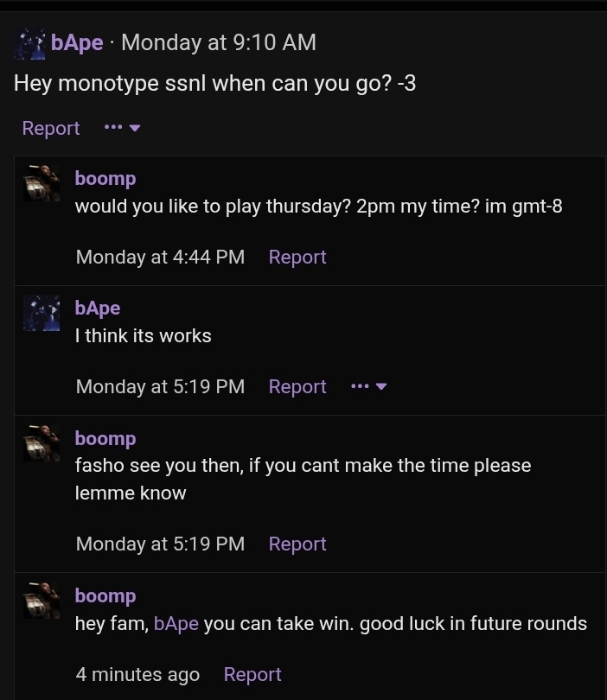Report boomp's "fasho see you then" reply
The height and width of the screenshot is (700, 607).
(297, 544)
